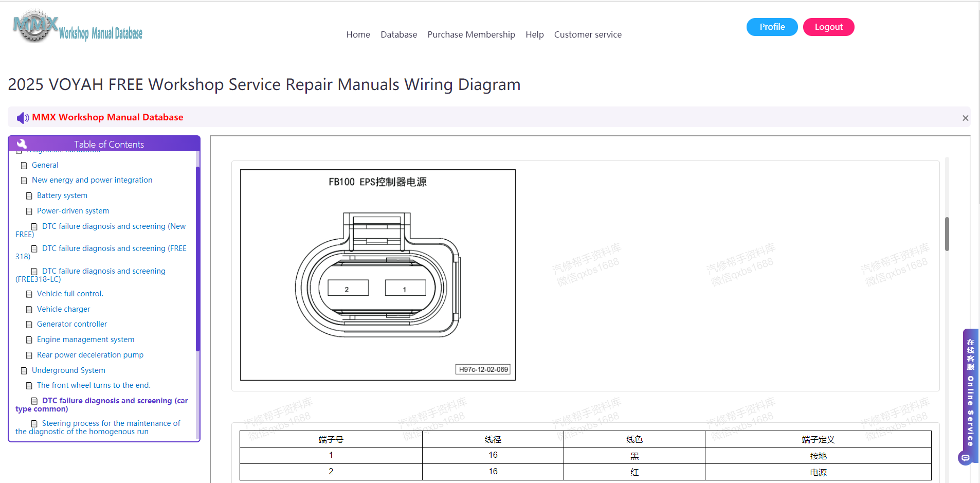
Task: Click the speaker announcement icon
Action: [x=23, y=118]
